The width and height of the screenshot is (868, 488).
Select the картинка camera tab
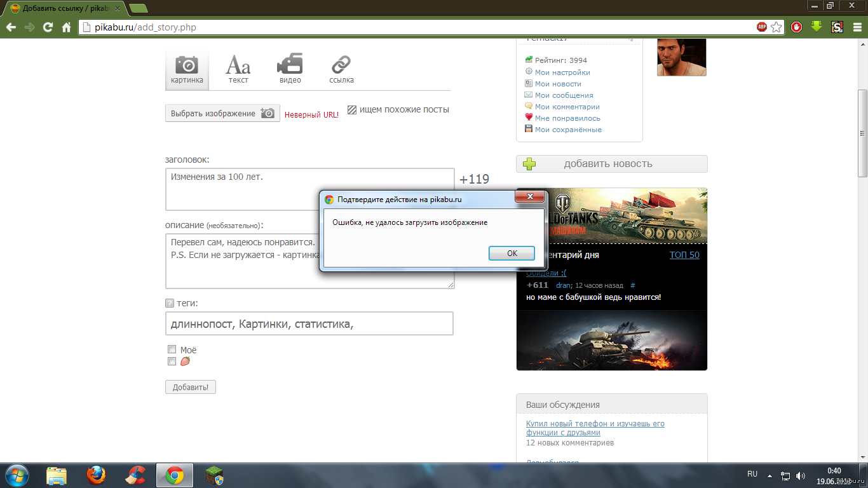click(187, 69)
